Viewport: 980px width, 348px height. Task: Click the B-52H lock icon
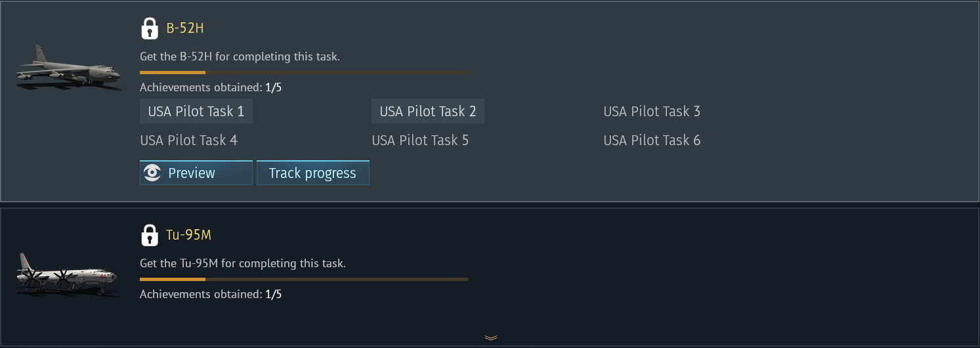pyautogui.click(x=150, y=28)
